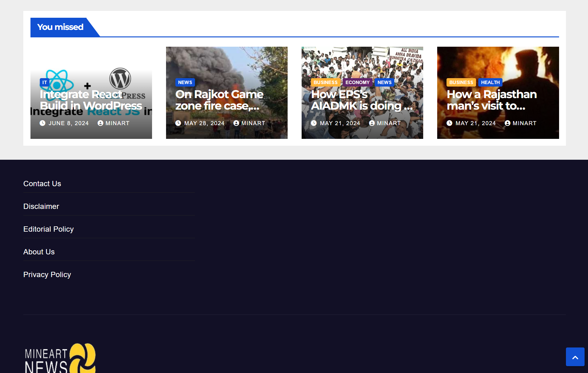Go to the Editorial Policy page
This screenshot has width=588, height=373.
point(49,229)
